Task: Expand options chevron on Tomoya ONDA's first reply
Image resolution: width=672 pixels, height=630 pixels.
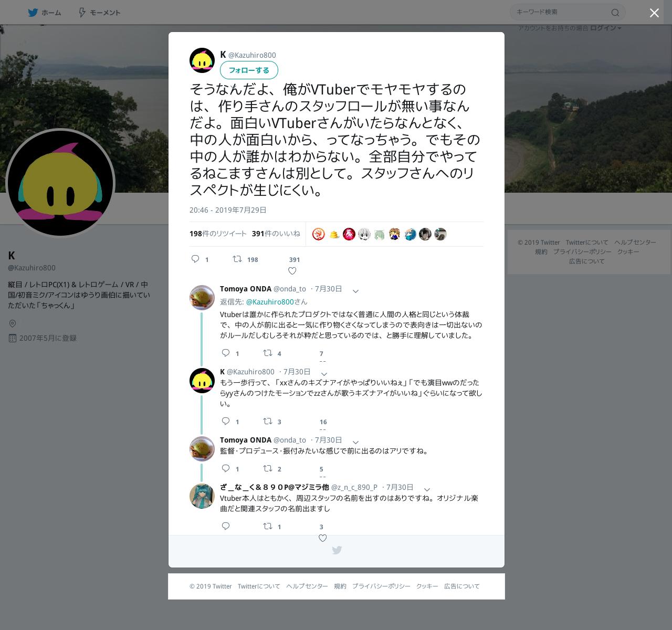Action: [x=355, y=291]
